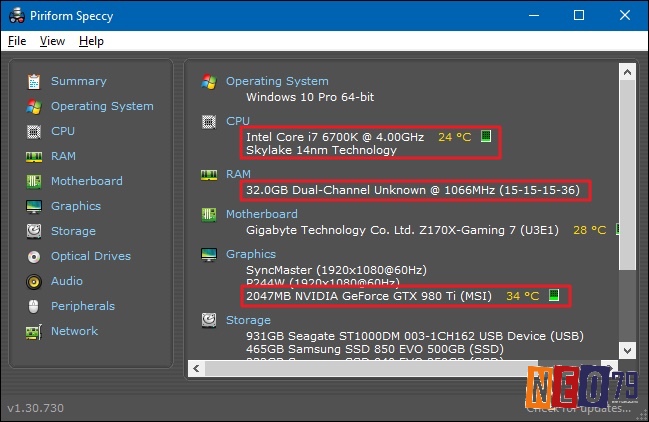Open RAM details from sidebar

(x=63, y=156)
